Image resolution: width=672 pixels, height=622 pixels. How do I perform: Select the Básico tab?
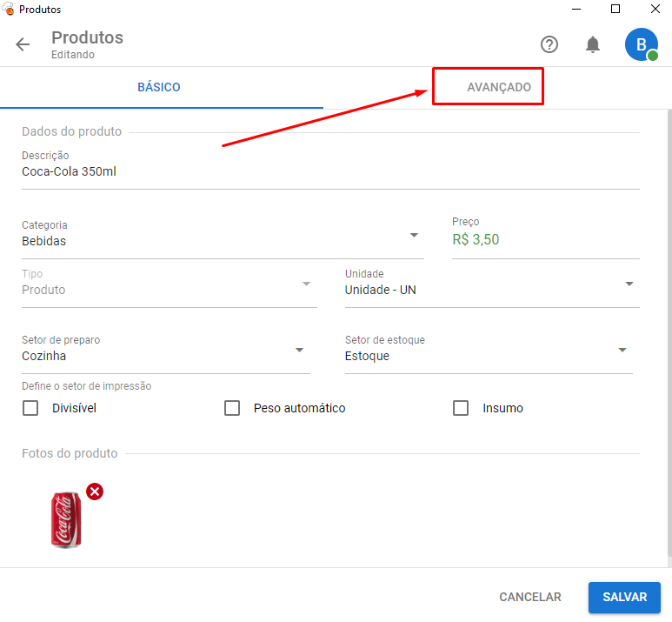click(159, 88)
